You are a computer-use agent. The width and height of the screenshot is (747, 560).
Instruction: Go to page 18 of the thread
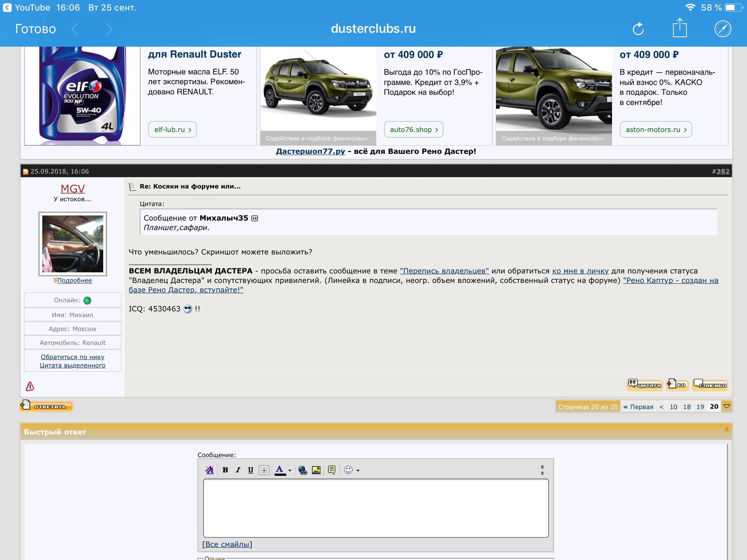coord(687,407)
